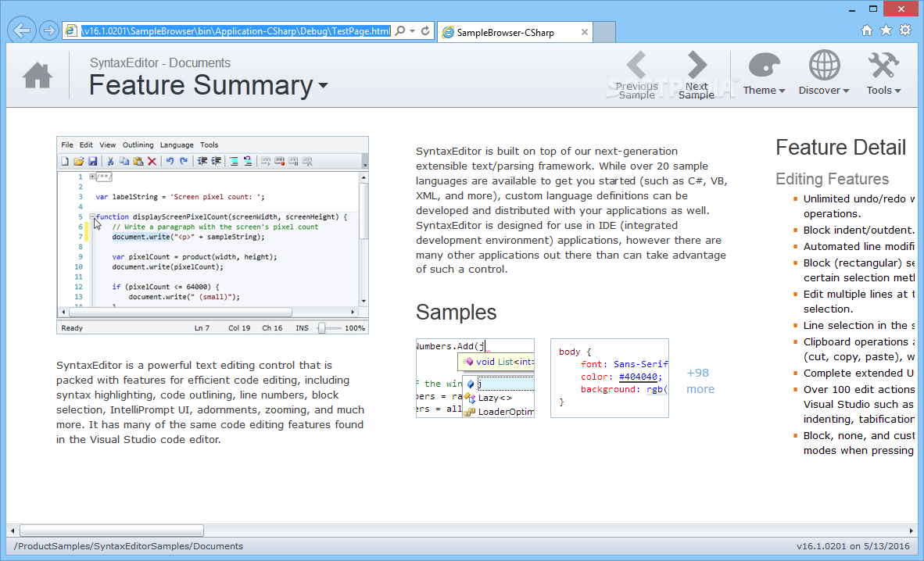Click the red Delete X icon
Viewport: 924px width, 561px height.
click(x=152, y=162)
